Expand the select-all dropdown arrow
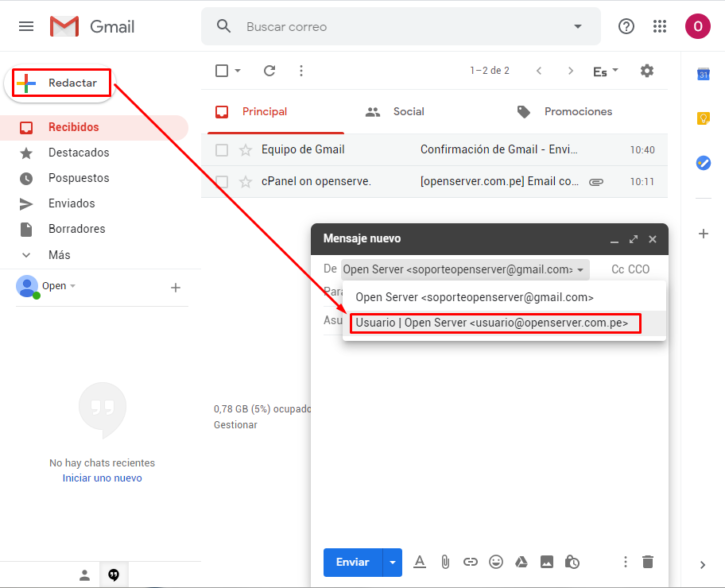Image resolution: width=725 pixels, height=588 pixels. pyautogui.click(x=238, y=71)
